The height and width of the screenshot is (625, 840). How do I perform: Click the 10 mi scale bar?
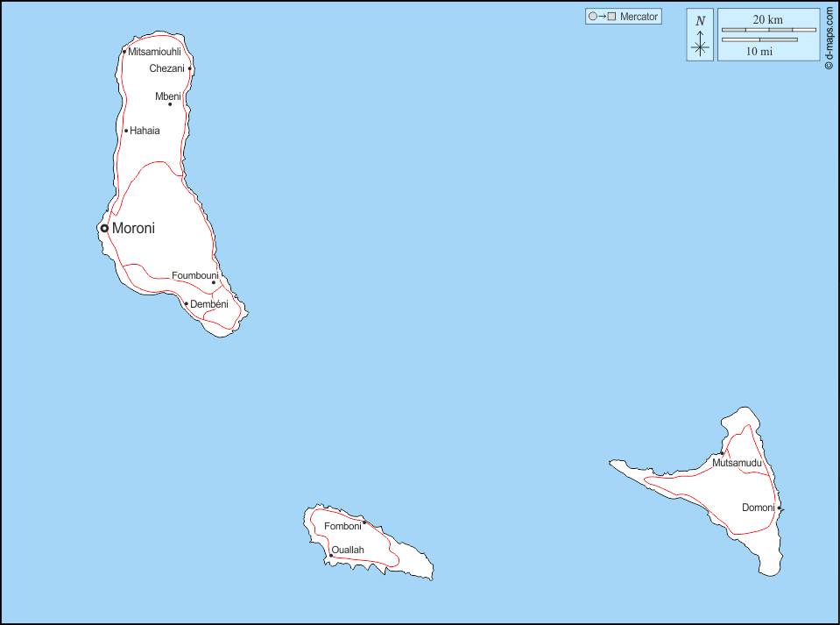pyautogui.click(x=759, y=39)
